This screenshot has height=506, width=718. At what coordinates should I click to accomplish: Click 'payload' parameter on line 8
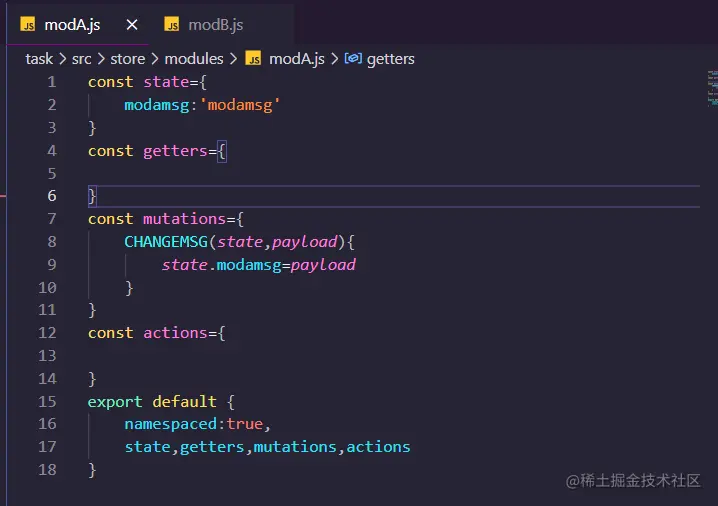pyautogui.click(x=305, y=242)
